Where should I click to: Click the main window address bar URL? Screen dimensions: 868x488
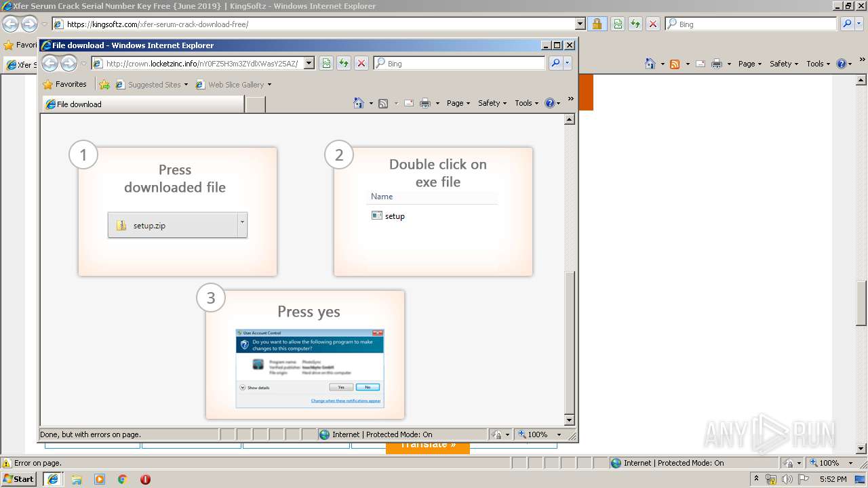click(x=157, y=24)
